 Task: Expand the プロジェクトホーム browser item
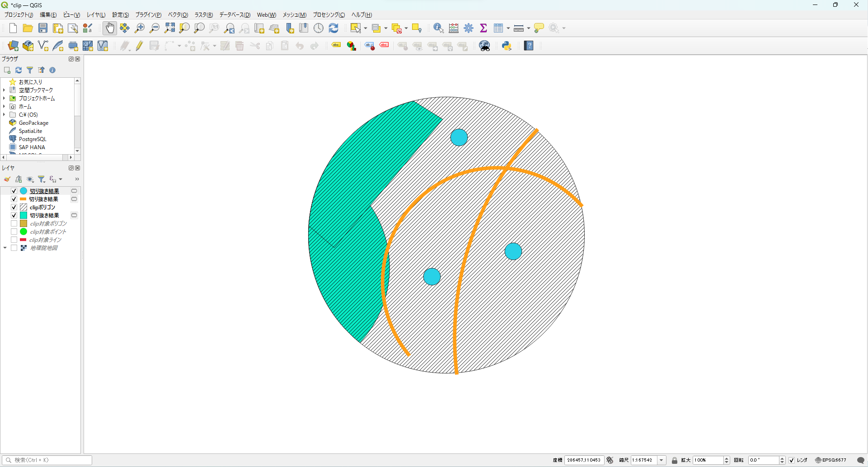[4, 98]
